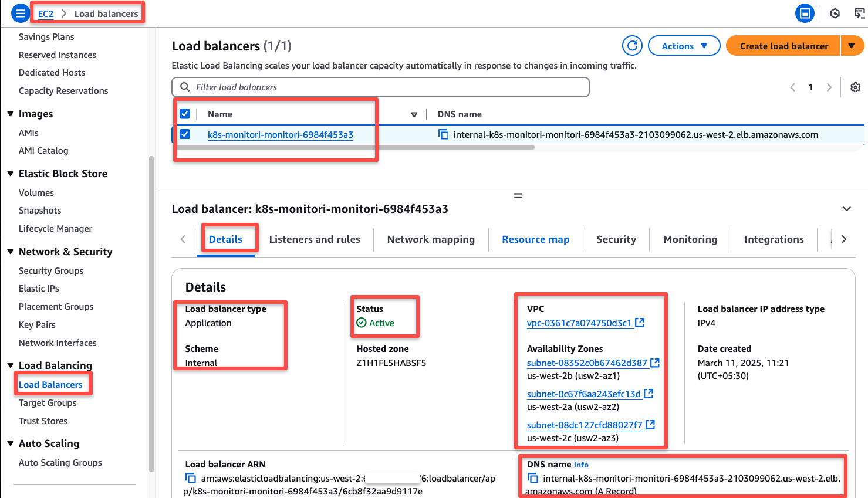Collapse the Images section
The width and height of the screenshot is (868, 498).
11,114
